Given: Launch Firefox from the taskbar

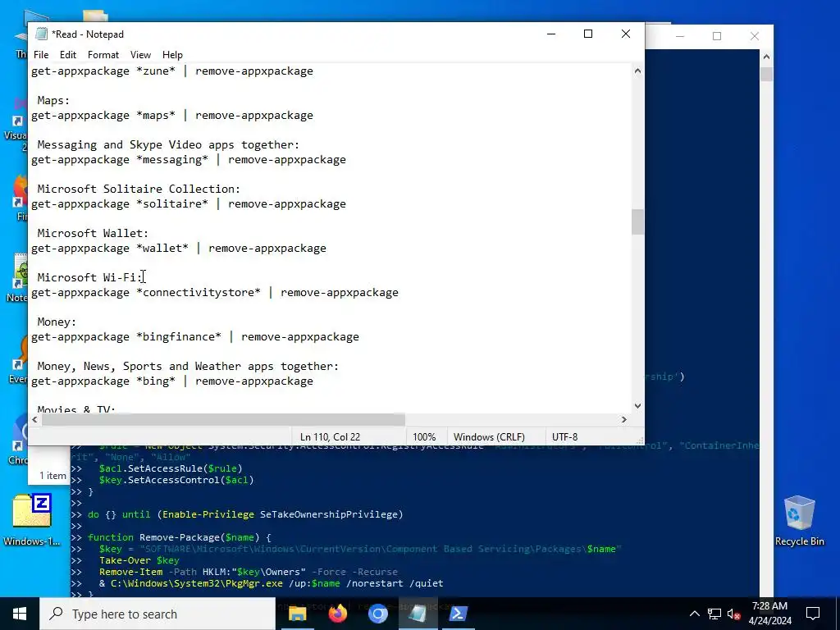Looking at the screenshot, I should click(x=337, y=614).
